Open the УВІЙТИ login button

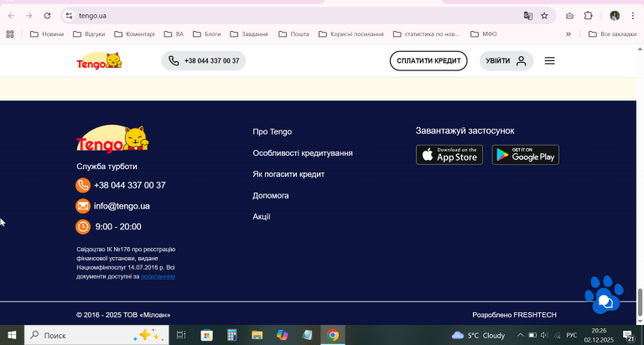click(x=506, y=61)
